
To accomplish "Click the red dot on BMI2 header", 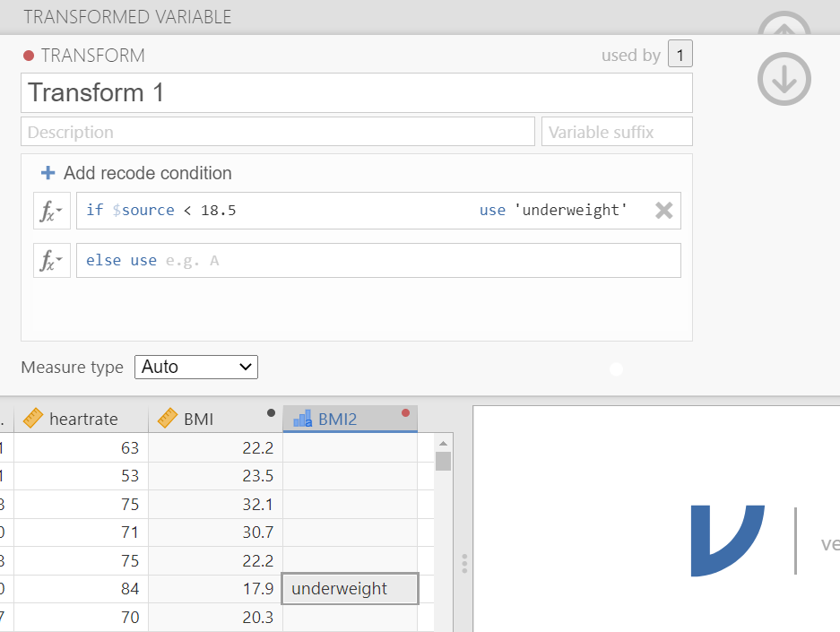I will point(405,413).
